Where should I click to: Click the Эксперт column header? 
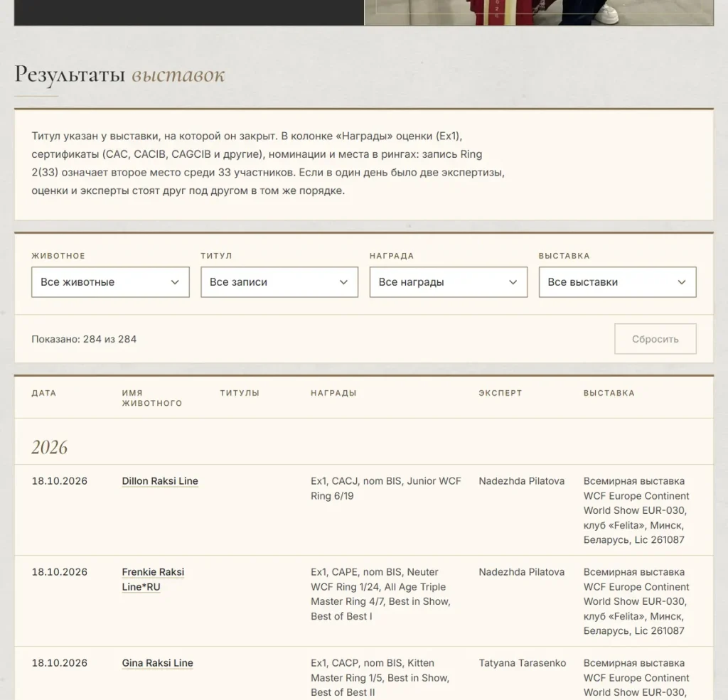pyautogui.click(x=500, y=393)
